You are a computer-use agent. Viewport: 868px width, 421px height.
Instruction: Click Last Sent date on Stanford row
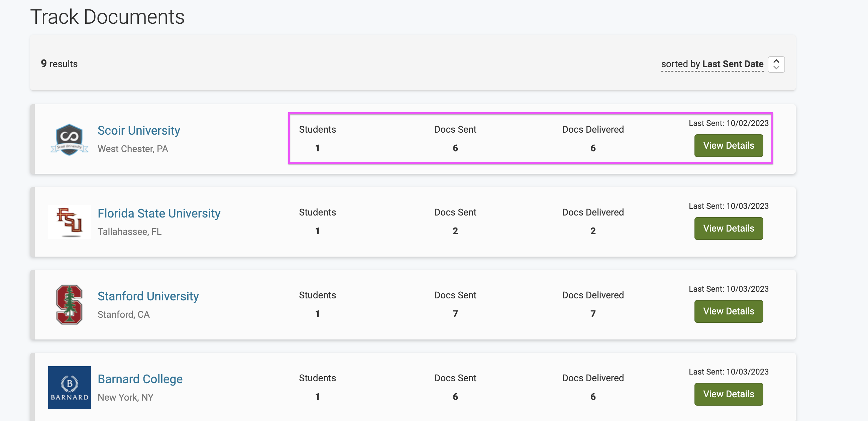[729, 289]
